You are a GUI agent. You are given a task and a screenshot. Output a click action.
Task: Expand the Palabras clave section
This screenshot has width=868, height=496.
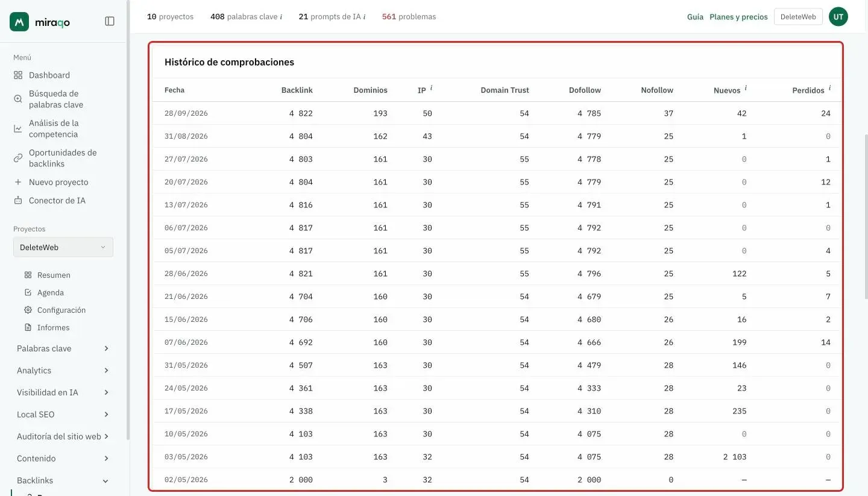point(63,348)
